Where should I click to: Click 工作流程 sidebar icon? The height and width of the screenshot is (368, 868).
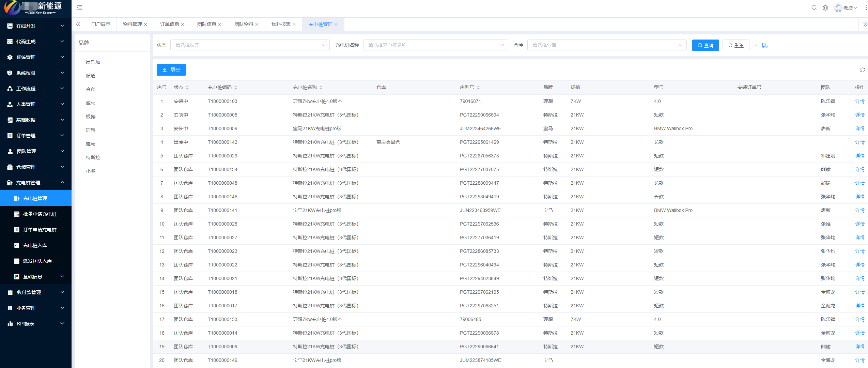click(x=10, y=89)
